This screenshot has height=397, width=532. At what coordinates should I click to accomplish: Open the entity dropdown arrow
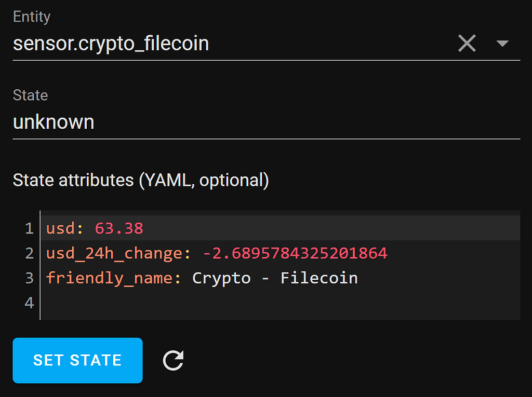point(502,44)
